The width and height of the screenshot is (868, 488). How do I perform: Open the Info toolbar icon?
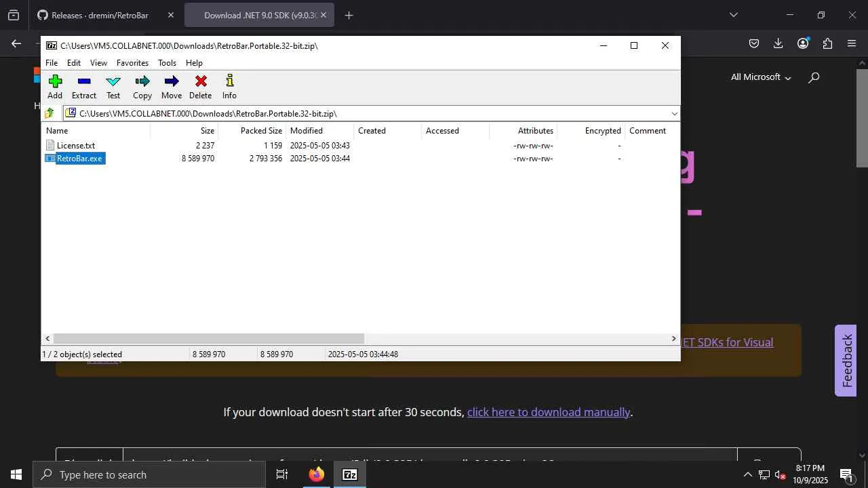pyautogui.click(x=229, y=81)
